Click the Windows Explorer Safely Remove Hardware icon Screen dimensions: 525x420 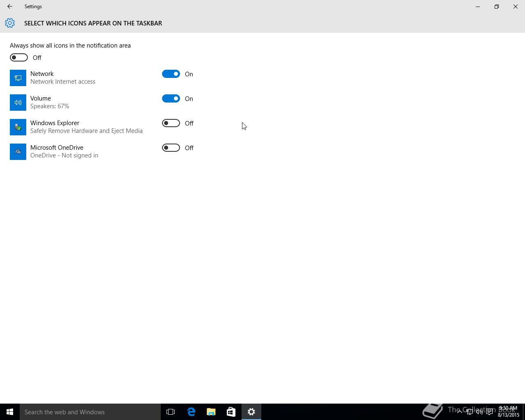[18, 127]
